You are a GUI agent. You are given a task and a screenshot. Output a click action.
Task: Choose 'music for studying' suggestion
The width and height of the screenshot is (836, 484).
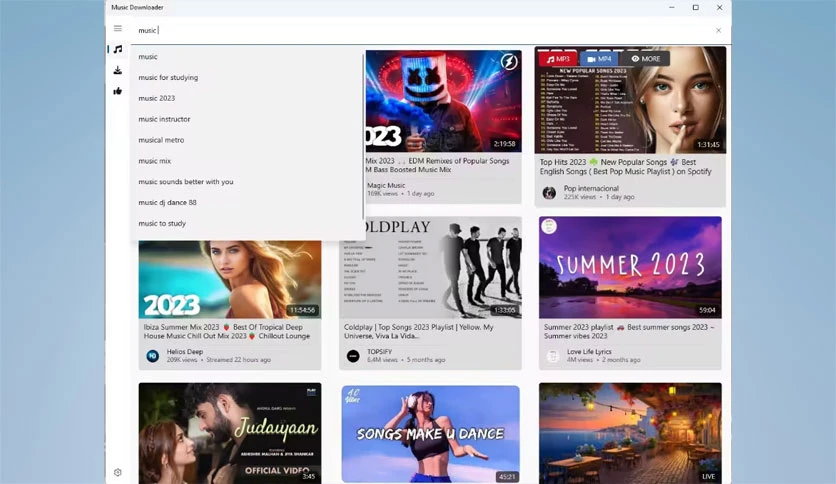click(x=248, y=77)
